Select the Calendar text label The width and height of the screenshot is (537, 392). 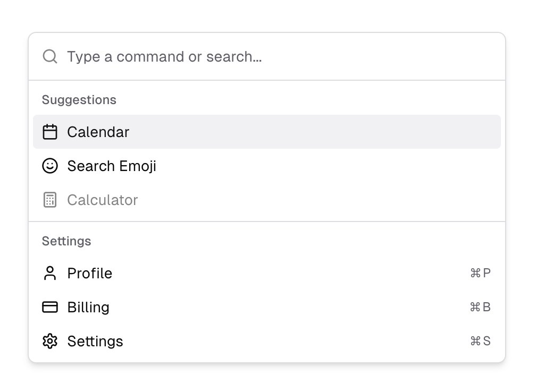(x=98, y=132)
